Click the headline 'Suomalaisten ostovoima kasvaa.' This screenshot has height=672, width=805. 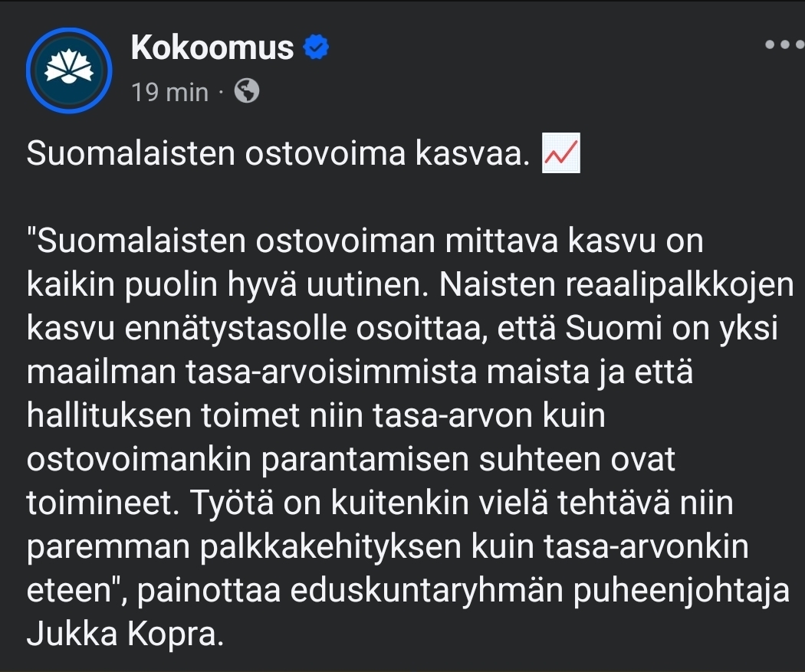pyautogui.click(x=278, y=154)
